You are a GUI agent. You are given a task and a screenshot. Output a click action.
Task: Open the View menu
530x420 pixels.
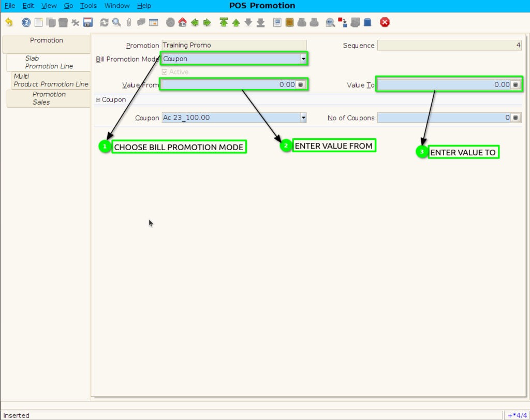pos(49,6)
